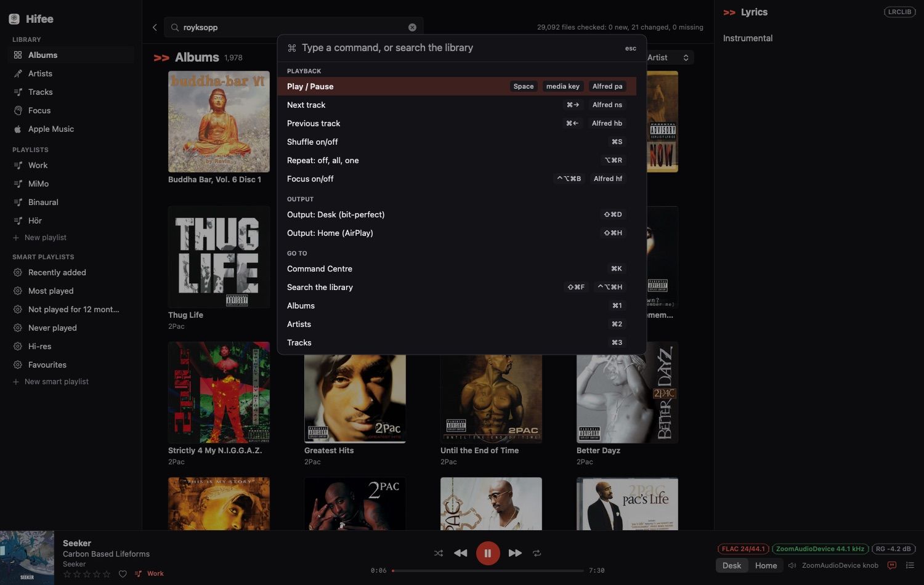Favourite the track with the heart icon
The width and height of the screenshot is (924, 585).
(x=123, y=574)
